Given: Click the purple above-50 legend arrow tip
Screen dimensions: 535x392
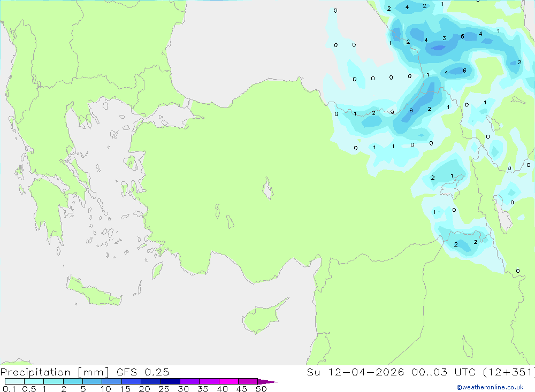Looking at the screenshot, I should (x=268, y=381).
